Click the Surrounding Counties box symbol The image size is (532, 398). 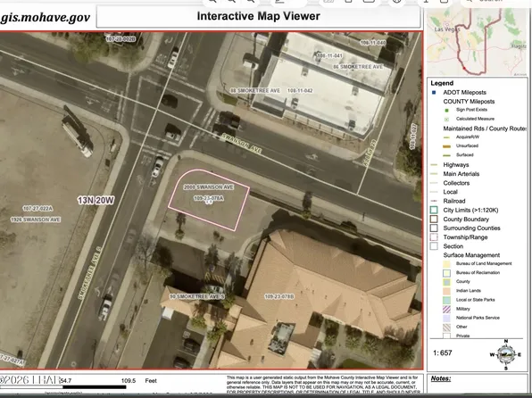point(434,228)
